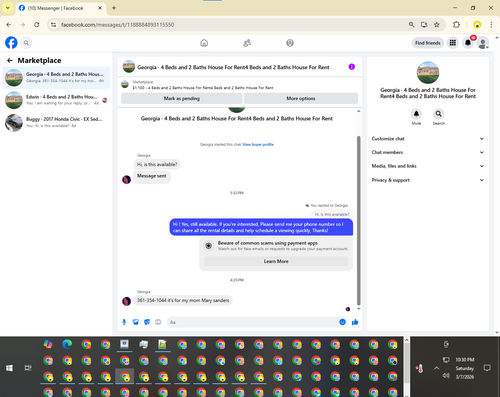Viewport: 500px width, 397px height.
Task: Open the Friends icon in top navigation
Action: (x=247, y=43)
